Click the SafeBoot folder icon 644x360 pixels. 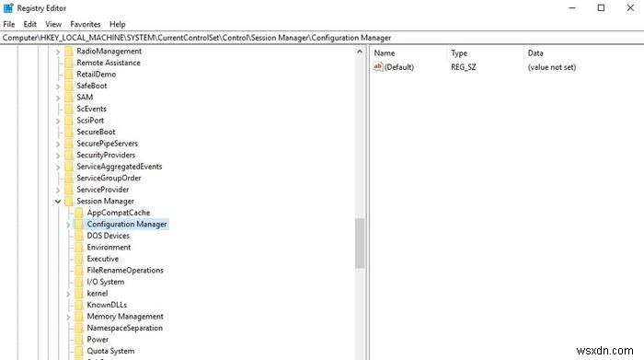[x=69, y=86]
